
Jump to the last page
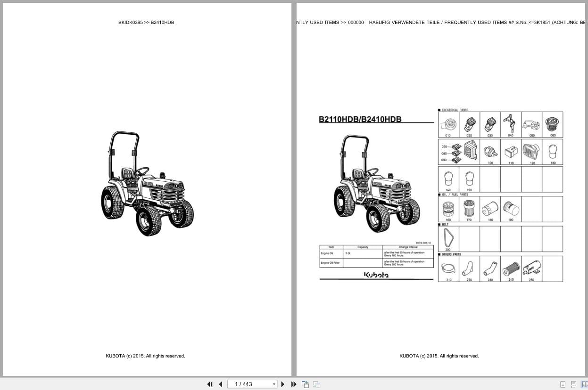click(294, 384)
